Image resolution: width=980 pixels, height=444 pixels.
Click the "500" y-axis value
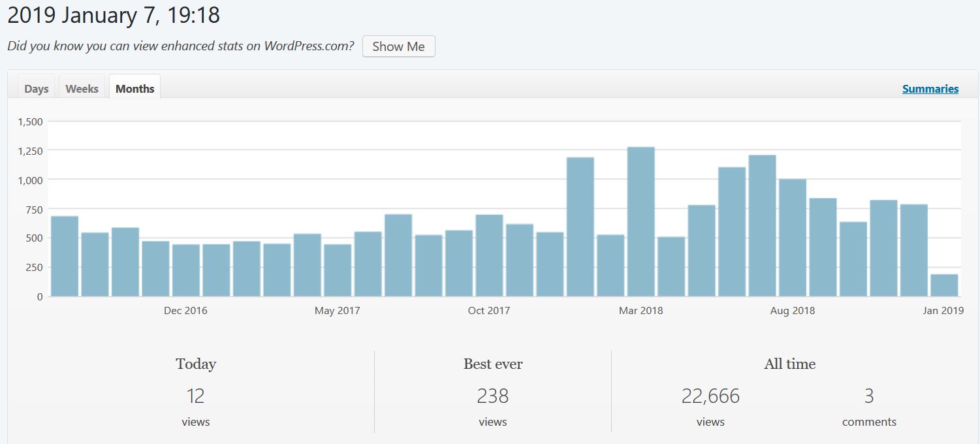pos(35,238)
